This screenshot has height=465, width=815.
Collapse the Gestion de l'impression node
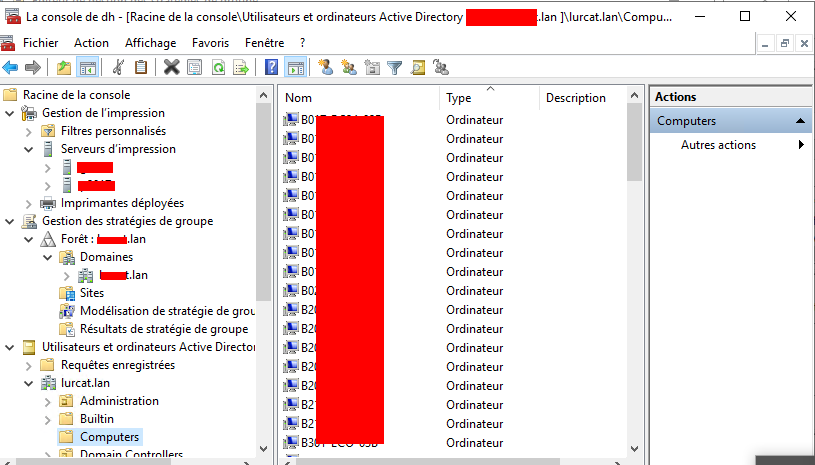coord(10,113)
